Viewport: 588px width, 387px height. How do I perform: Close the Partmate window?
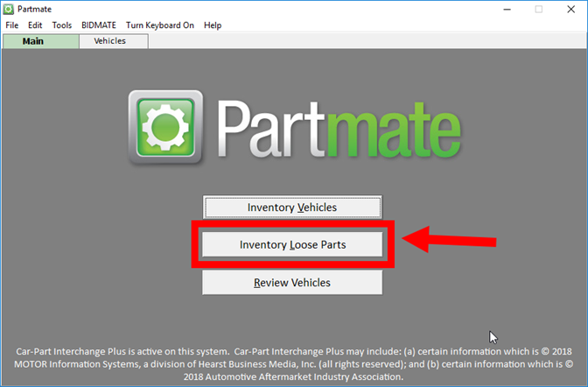point(570,10)
